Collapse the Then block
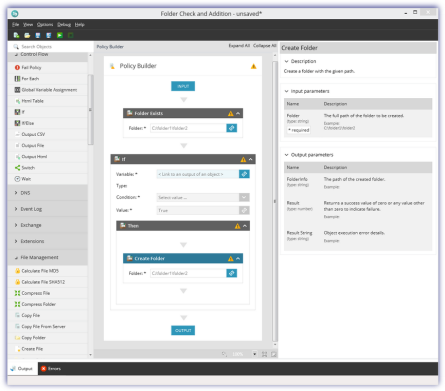445x391 pixels. click(x=245, y=226)
